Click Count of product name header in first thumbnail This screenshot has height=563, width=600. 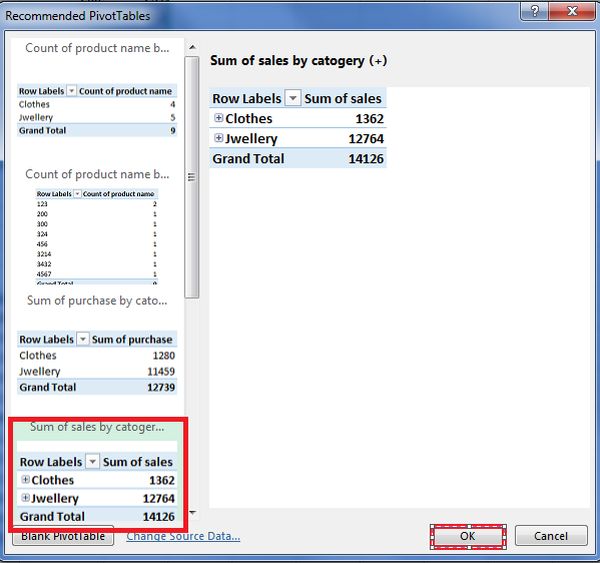click(x=125, y=91)
